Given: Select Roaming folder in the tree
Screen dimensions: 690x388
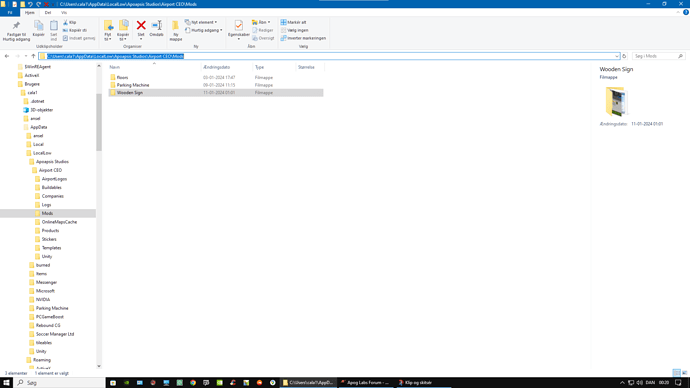Looking at the screenshot, I should coord(42,360).
